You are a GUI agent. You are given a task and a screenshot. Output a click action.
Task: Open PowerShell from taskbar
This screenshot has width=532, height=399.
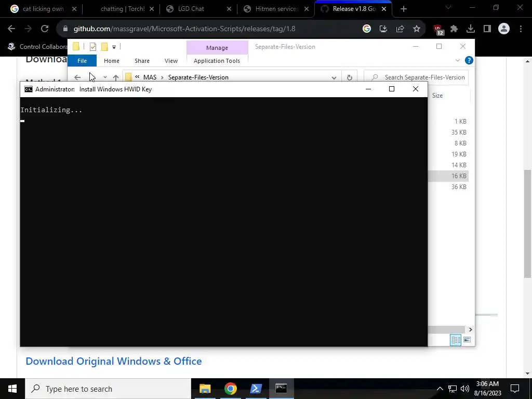256,389
